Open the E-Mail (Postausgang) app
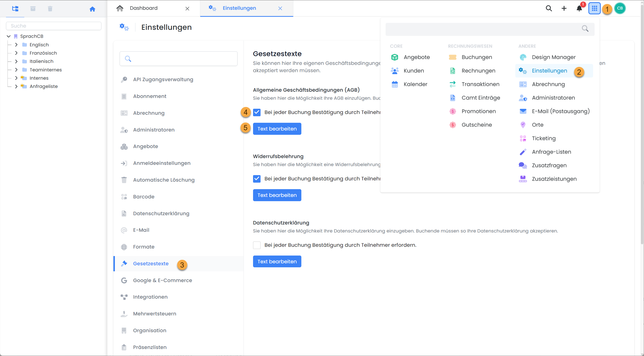 (560, 111)
